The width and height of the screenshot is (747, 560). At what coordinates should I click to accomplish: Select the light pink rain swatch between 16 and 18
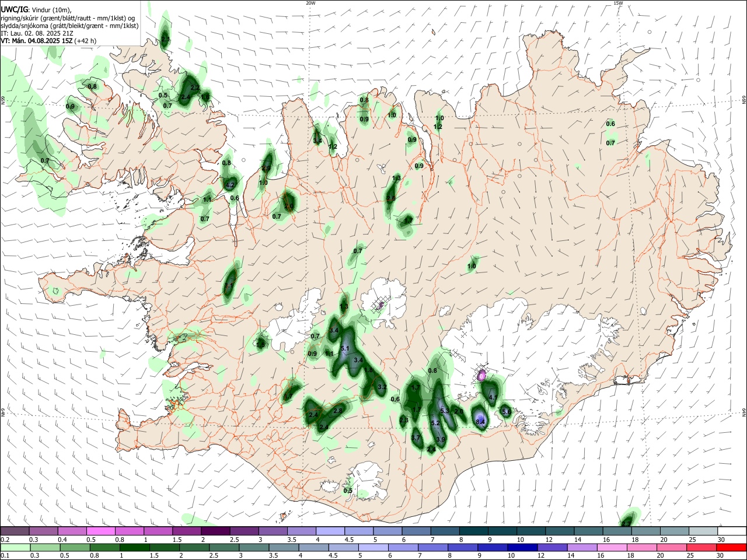[612, 547]
